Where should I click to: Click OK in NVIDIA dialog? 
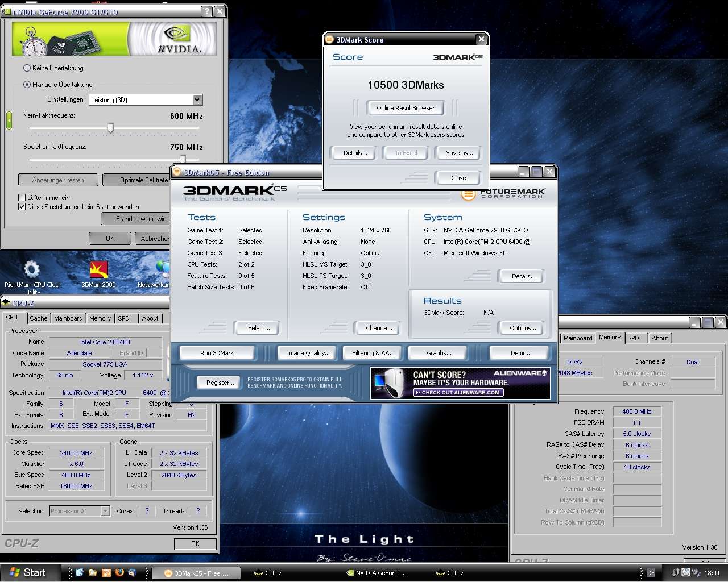coord(110,239)
